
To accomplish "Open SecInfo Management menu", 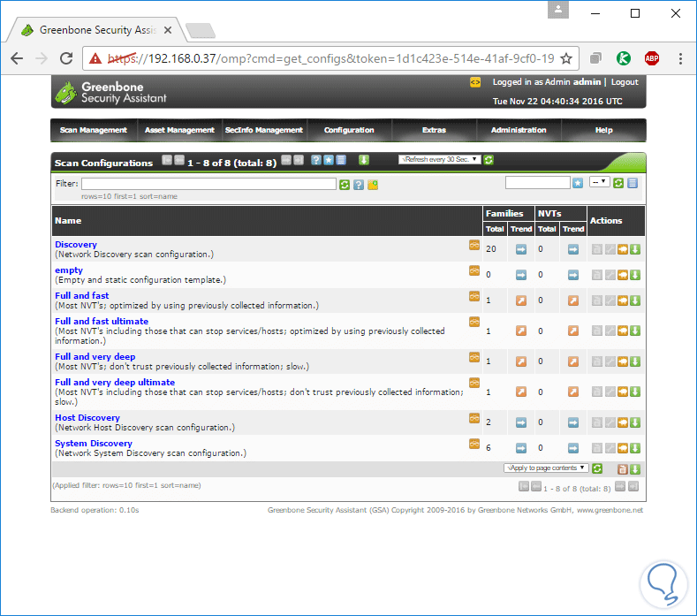I will 263,130.
